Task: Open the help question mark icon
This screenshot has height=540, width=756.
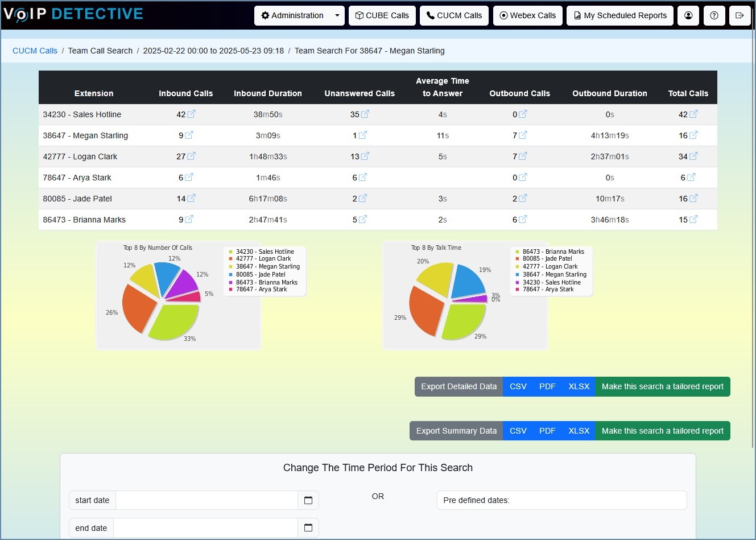Action: tap(714, 15)
